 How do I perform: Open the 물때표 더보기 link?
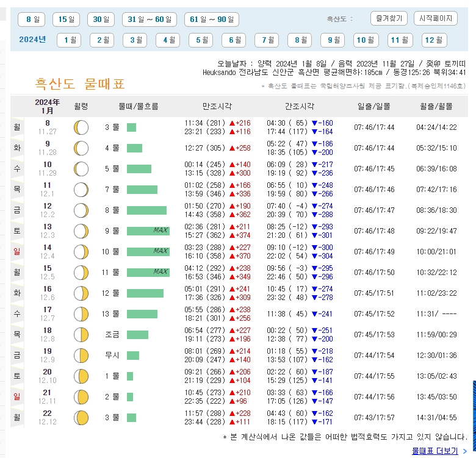(435, 451)
